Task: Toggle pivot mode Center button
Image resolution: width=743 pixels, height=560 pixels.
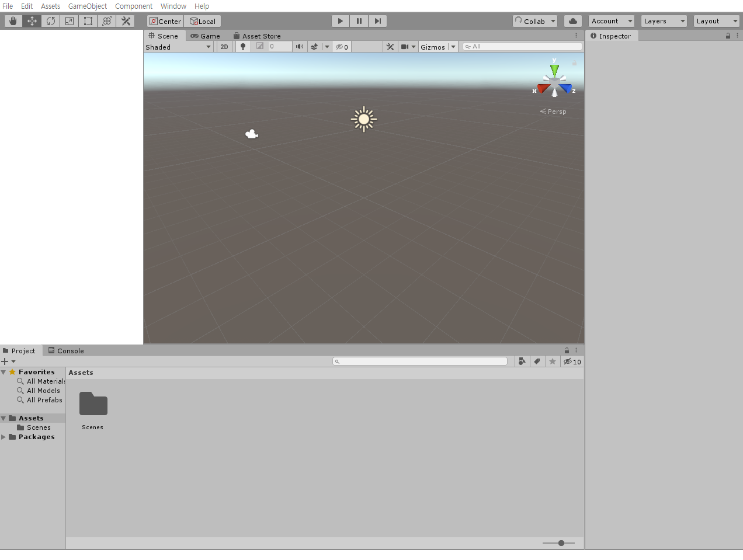Action: [165, 21]
